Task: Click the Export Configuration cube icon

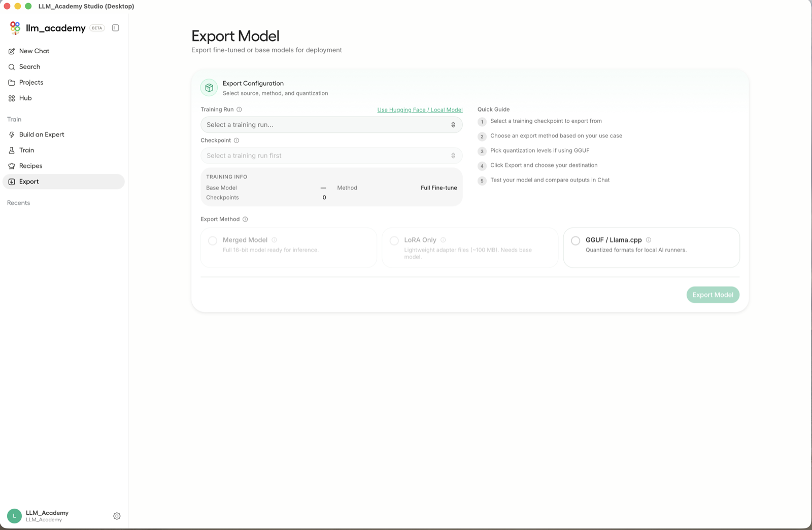Action: (209, 88)
